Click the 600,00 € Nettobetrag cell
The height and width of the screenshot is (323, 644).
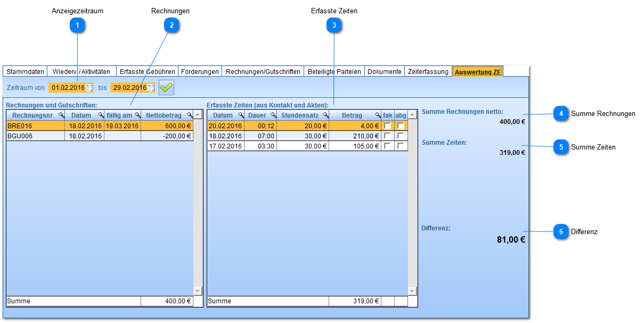(167, 126)
